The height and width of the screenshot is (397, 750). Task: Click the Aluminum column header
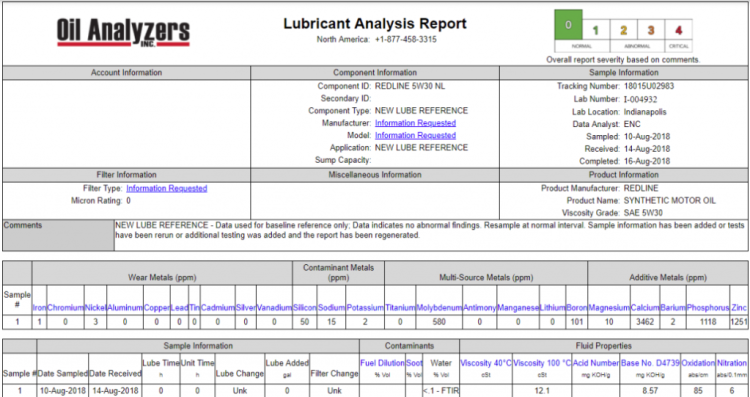[125, 308]
